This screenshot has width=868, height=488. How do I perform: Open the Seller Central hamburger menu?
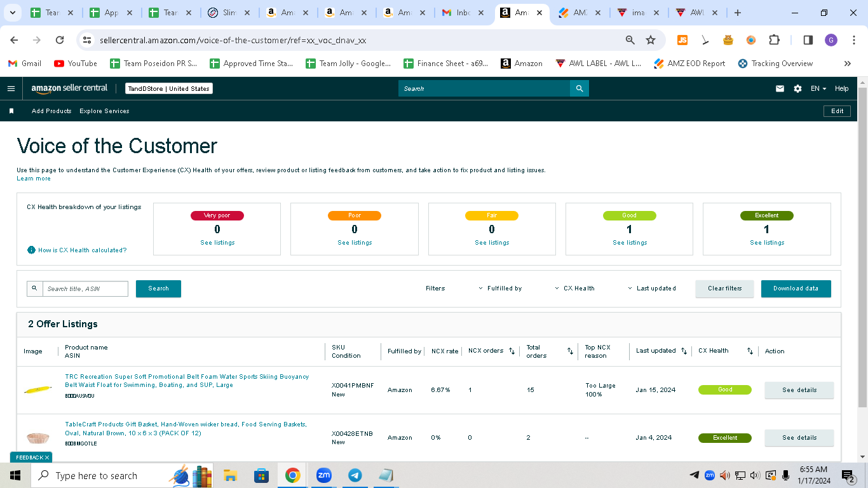pyautogui.click(x=11, y=88)
